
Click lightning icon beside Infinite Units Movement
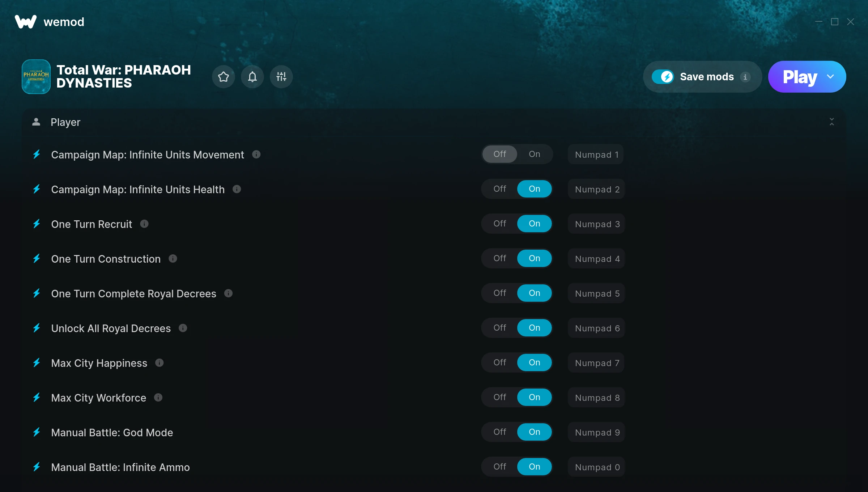pyautogui.click(x=37, y=154)
